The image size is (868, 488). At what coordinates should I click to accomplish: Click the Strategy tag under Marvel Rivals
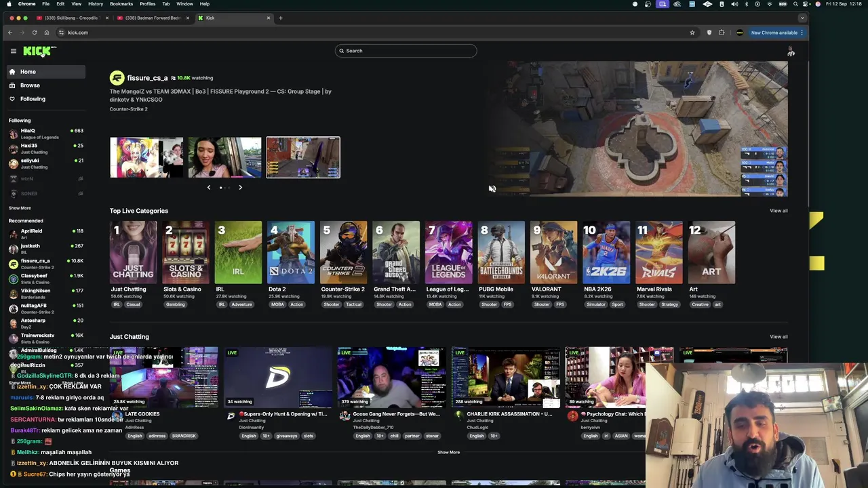(x=669, y=304)
